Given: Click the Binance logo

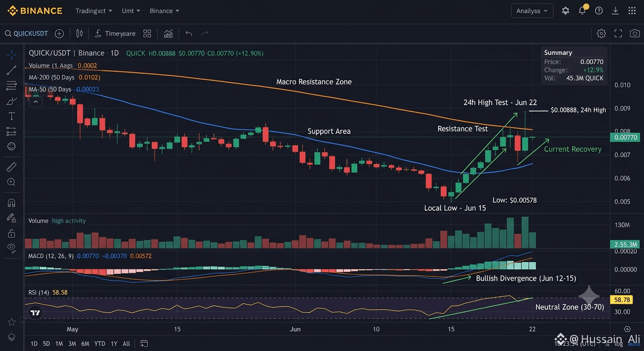Looking at the screenshot, I should click(35, 11).
